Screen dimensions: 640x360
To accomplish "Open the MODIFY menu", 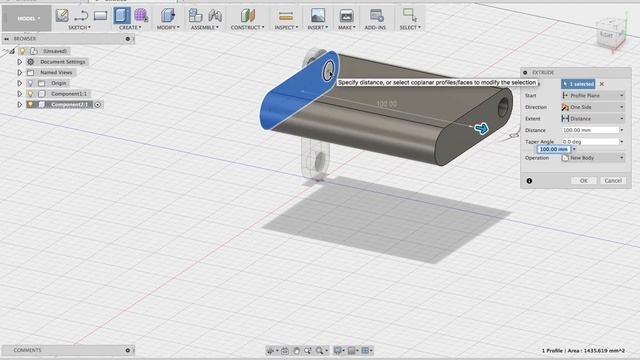I will (x=168, y=27).
